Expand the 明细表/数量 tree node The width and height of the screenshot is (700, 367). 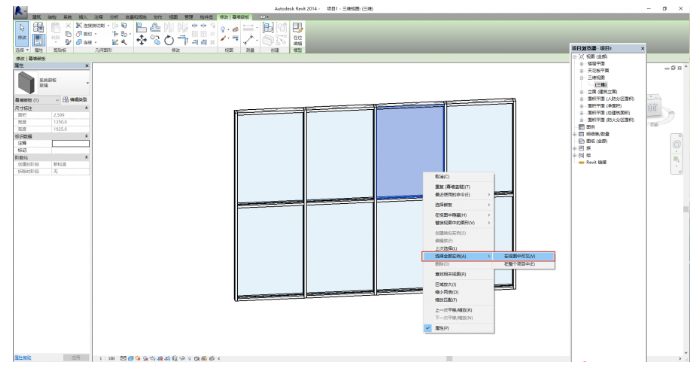(x=575, y=134)
